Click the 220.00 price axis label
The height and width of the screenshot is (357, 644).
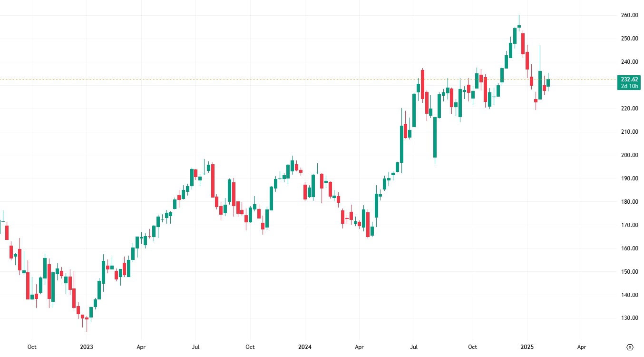629,109
